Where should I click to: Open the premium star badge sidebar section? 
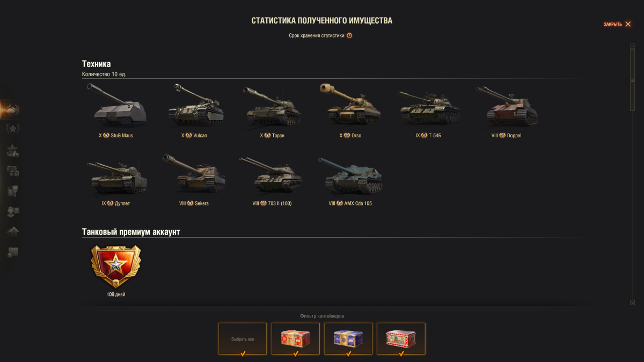tap(12, 129)
